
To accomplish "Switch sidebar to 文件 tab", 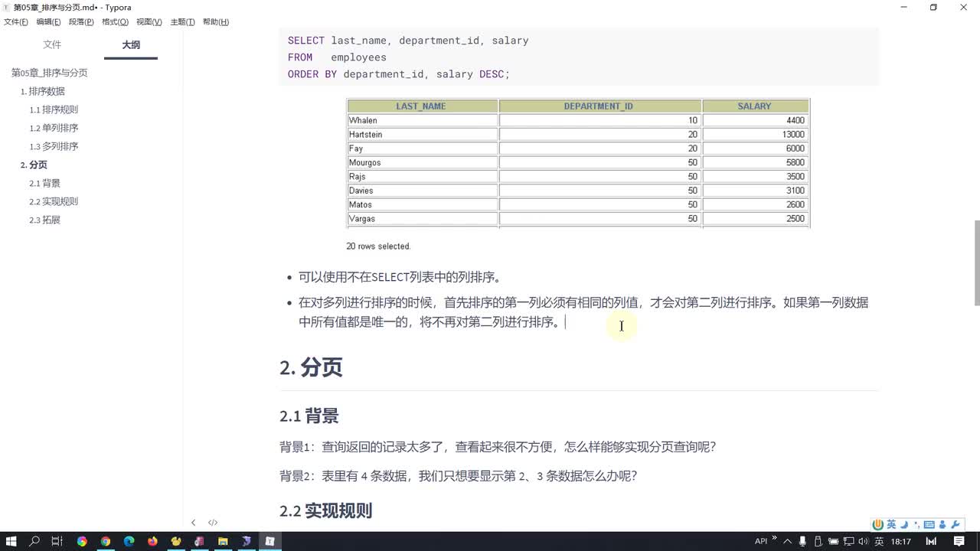I will (52, 45).
